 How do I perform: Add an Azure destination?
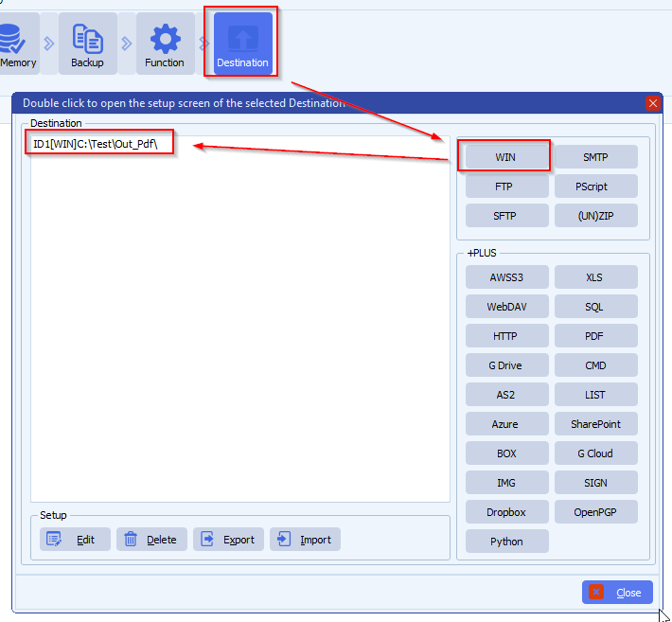click(507, 424)
